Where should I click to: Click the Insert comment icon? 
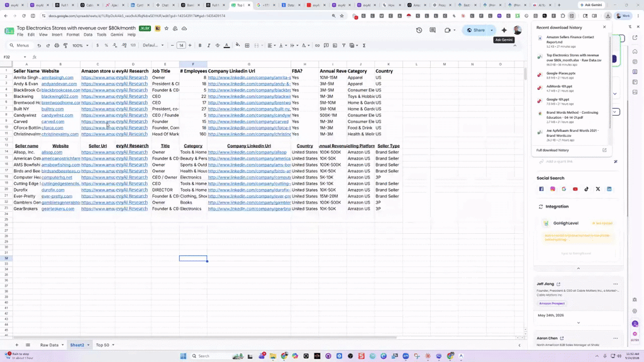326,45
